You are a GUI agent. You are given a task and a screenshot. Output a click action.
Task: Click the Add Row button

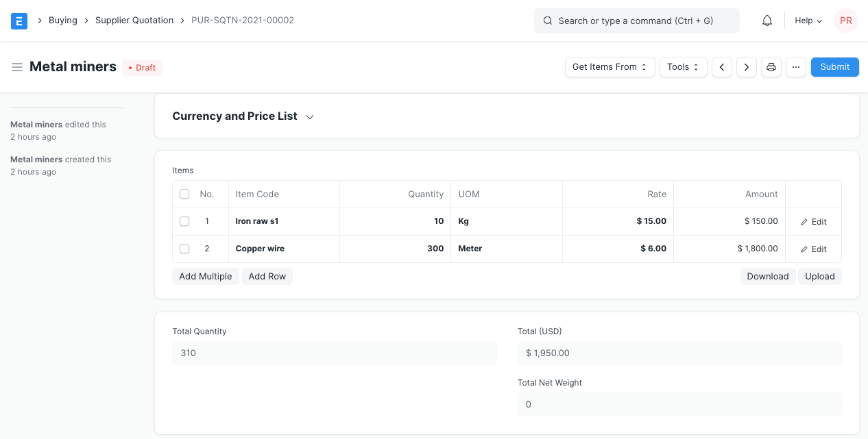[x=267, y=277]
